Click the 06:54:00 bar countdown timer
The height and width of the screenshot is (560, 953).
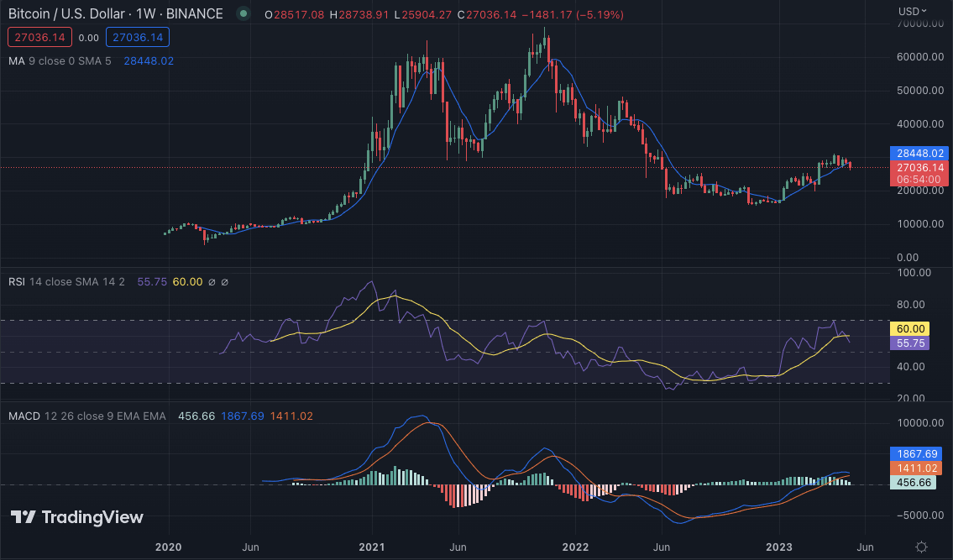[x=919, y=180]
